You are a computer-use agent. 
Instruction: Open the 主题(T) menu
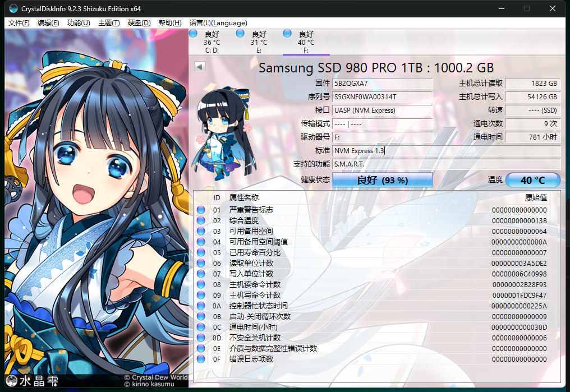click(x=109, y=23)
